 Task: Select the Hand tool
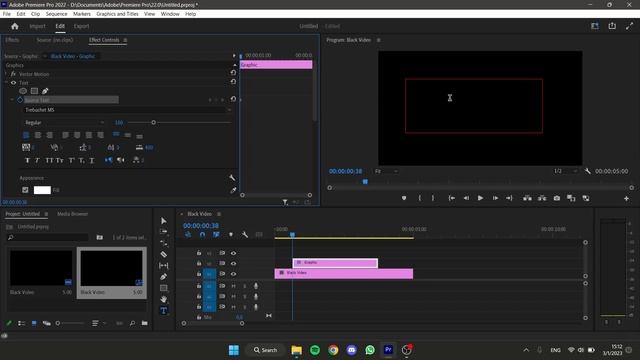(x=164, y=299)
